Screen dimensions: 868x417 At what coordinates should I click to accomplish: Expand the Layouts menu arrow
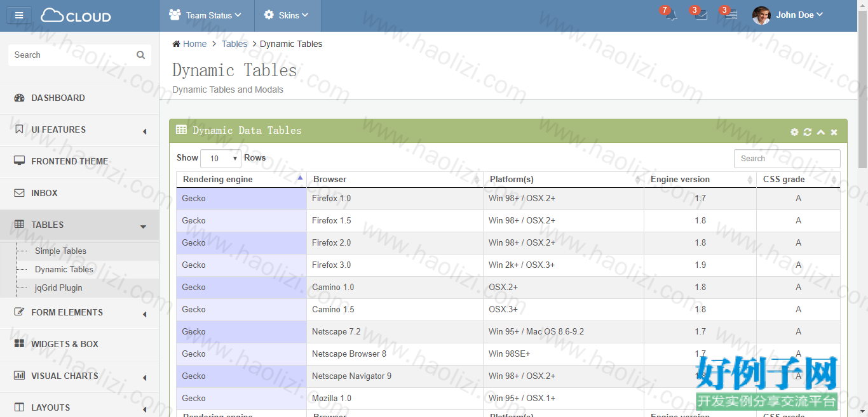click(x=144, y=409)
